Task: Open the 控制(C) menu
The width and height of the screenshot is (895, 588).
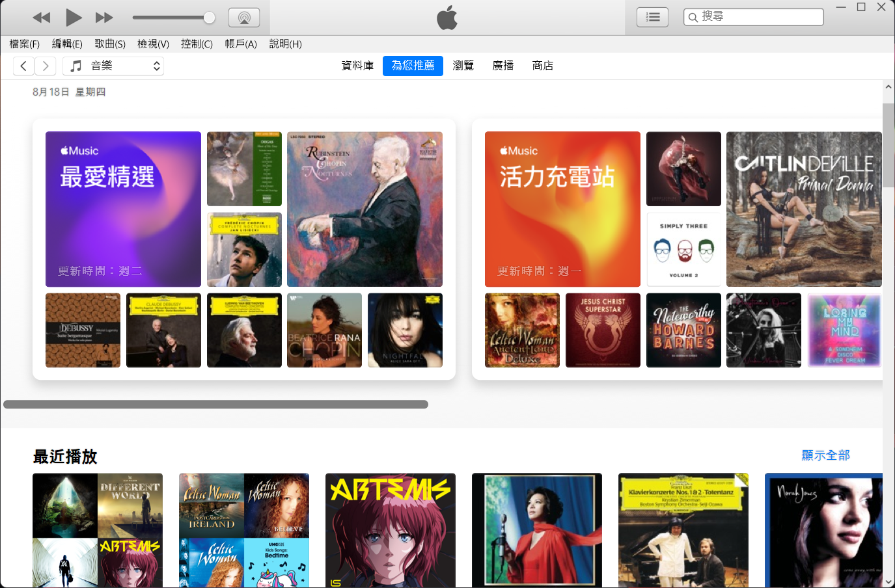Action: point(197,44)
